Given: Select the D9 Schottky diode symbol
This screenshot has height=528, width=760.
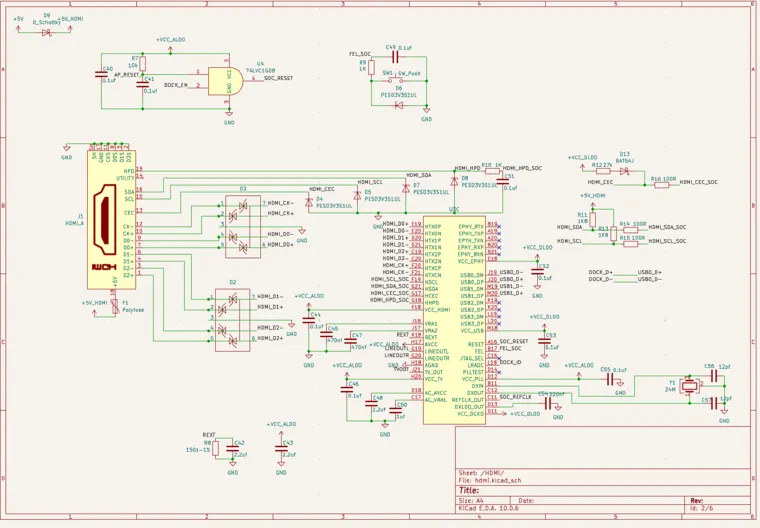Looking at the screenshot, I should 47,32.
